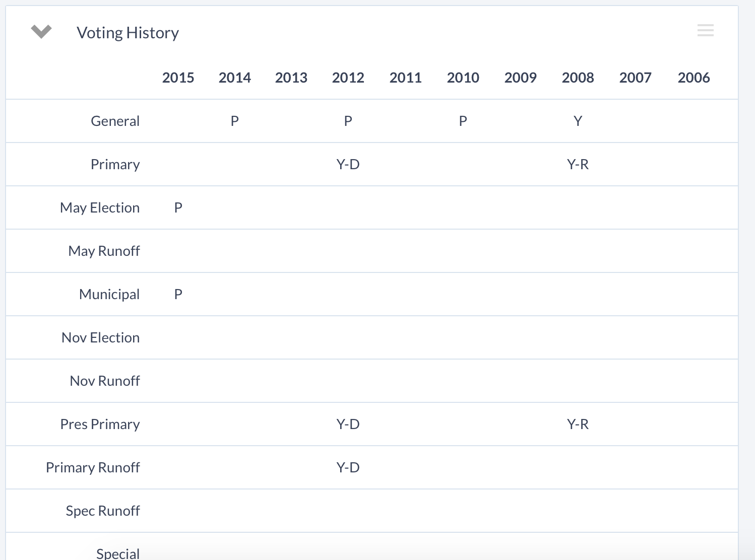Click the Primary row label

pyautogui.click(x=115, y=164)
